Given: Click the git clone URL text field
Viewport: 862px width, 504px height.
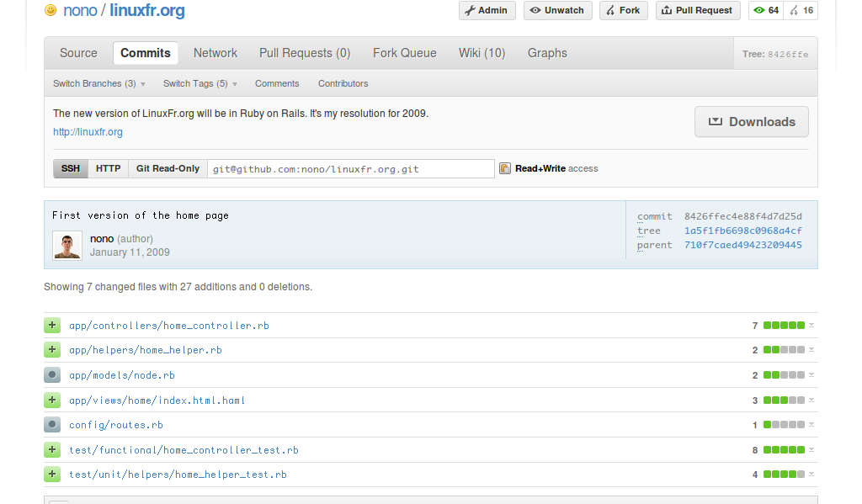Looking at the screenshot, I should (x=350, y=169).
